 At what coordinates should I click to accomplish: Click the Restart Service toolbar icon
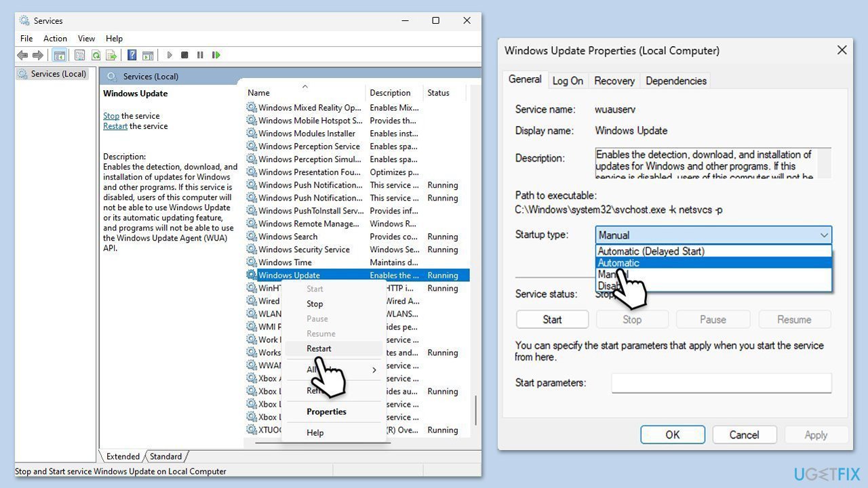[216, 55]
